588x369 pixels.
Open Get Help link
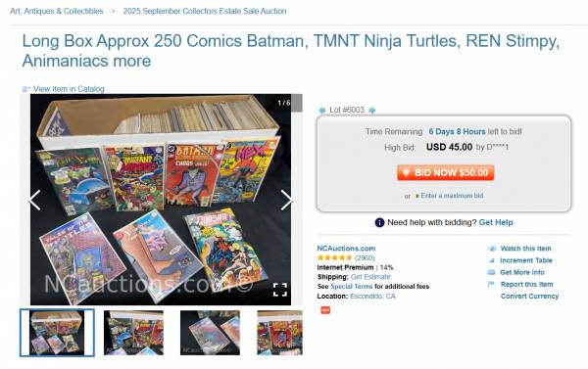496,222
